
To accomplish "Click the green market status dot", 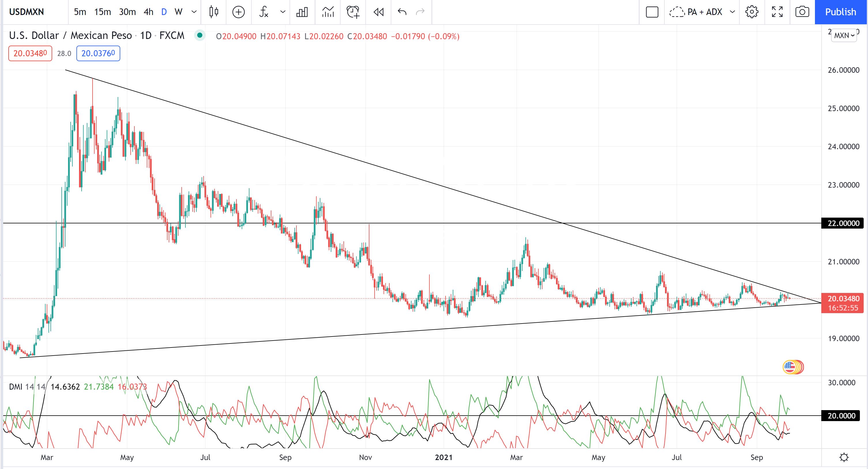I will click(200, 35).
